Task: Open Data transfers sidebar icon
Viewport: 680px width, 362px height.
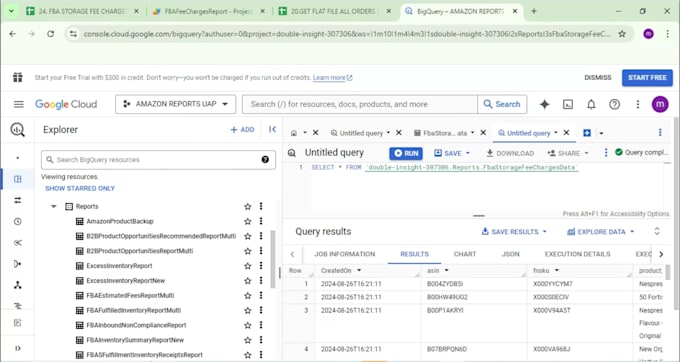Action: coord(18,200)
